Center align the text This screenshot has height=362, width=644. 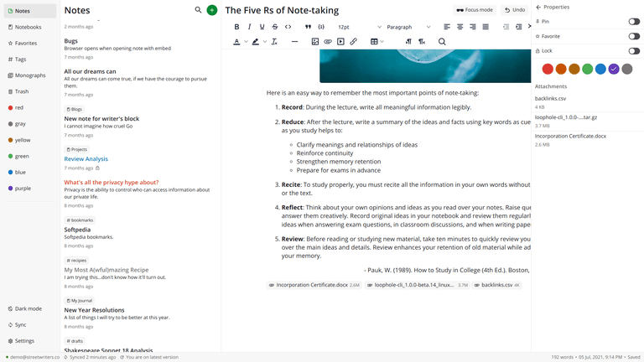(x=460, y=27)
